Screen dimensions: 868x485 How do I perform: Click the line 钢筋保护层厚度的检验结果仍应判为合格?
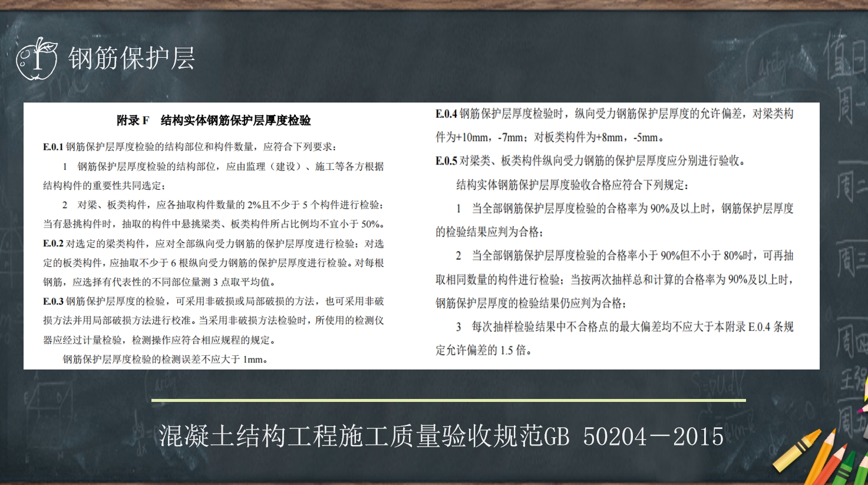tap(531, 303)
